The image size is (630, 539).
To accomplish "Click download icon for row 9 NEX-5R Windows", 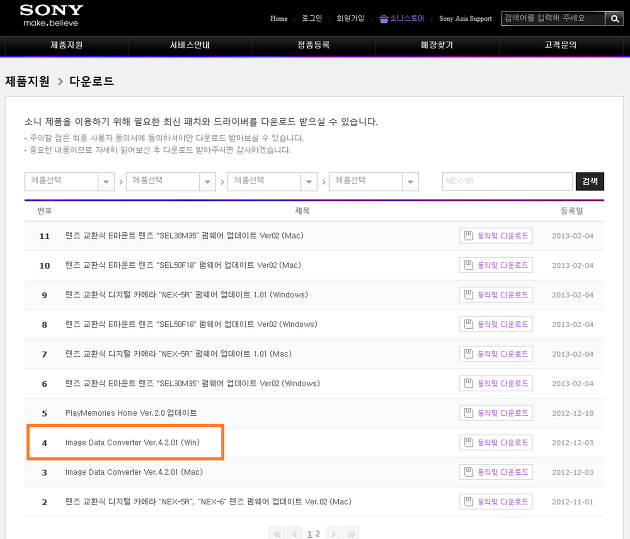I will (468, 295).
